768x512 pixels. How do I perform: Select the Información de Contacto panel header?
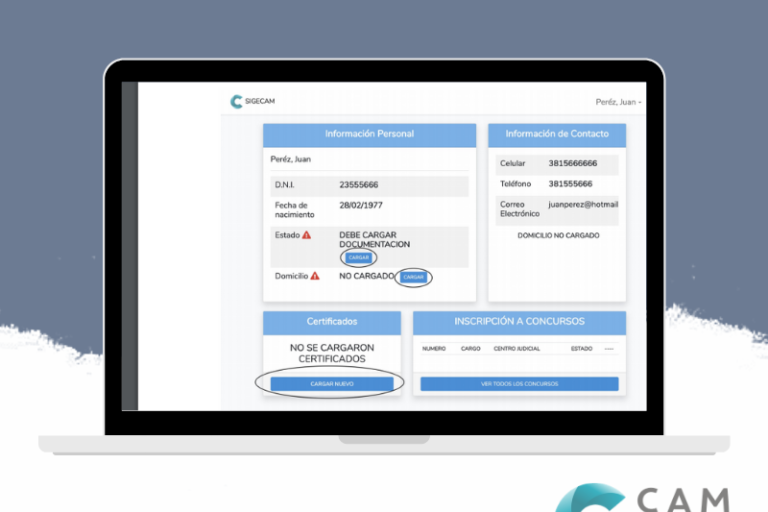click(x=556, y=134)
